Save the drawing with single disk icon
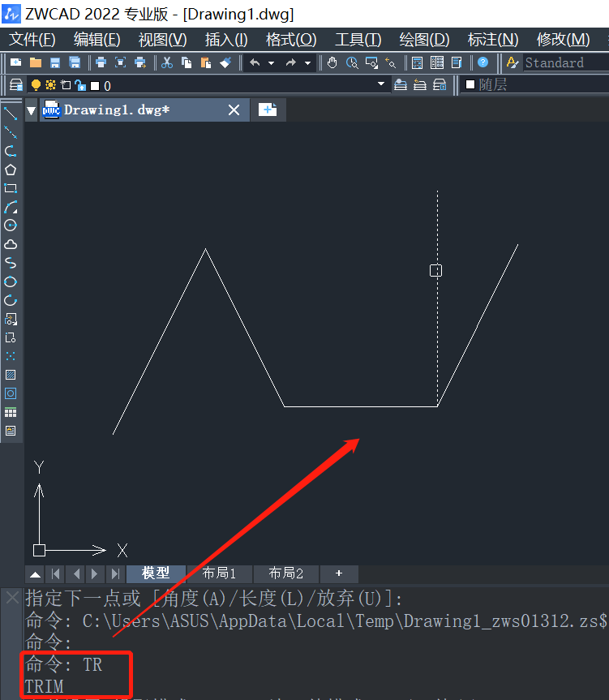 click(x=55, y=62)
